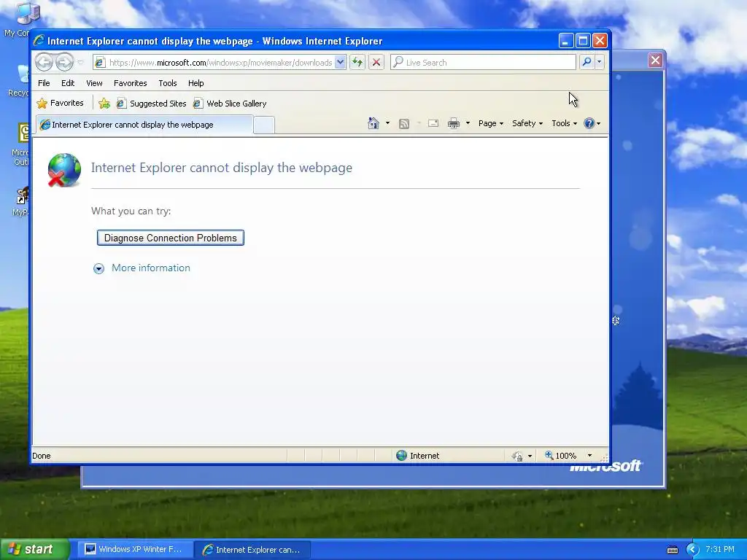747x560 pixels.
Task: Close the Winter Fun window behind IE
Action: coord(655,60)
